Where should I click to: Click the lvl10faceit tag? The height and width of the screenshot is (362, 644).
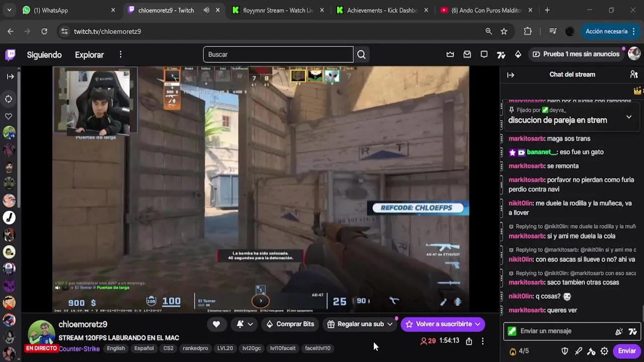tap(283, 348)
